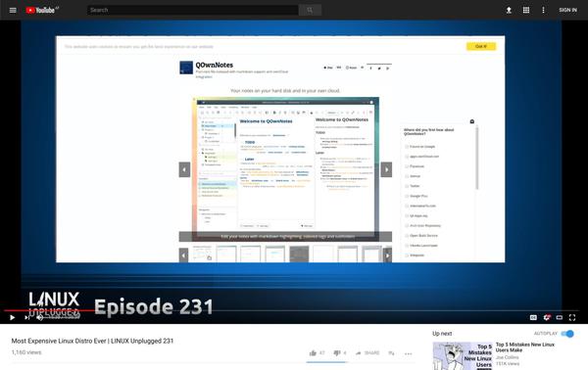The width and height of the screenshot is (588, 370).
Task: Click the search magnifier button
Action: [x=310, y=10]
